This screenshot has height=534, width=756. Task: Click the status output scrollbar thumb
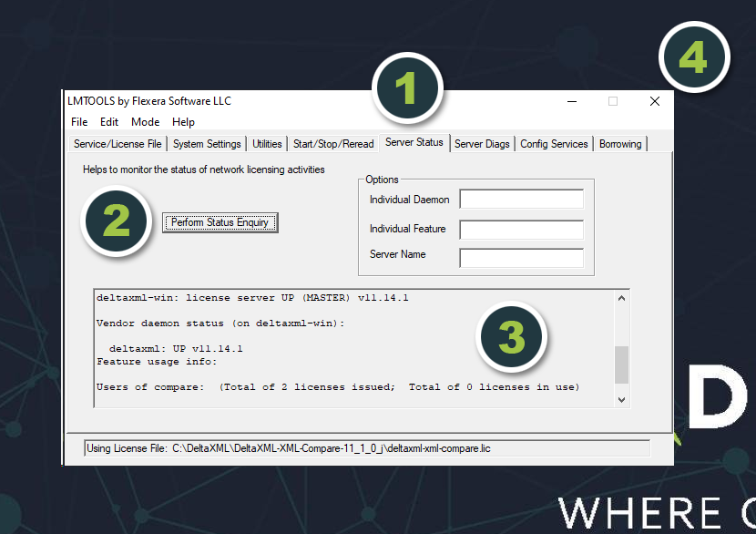coord(622,365)
